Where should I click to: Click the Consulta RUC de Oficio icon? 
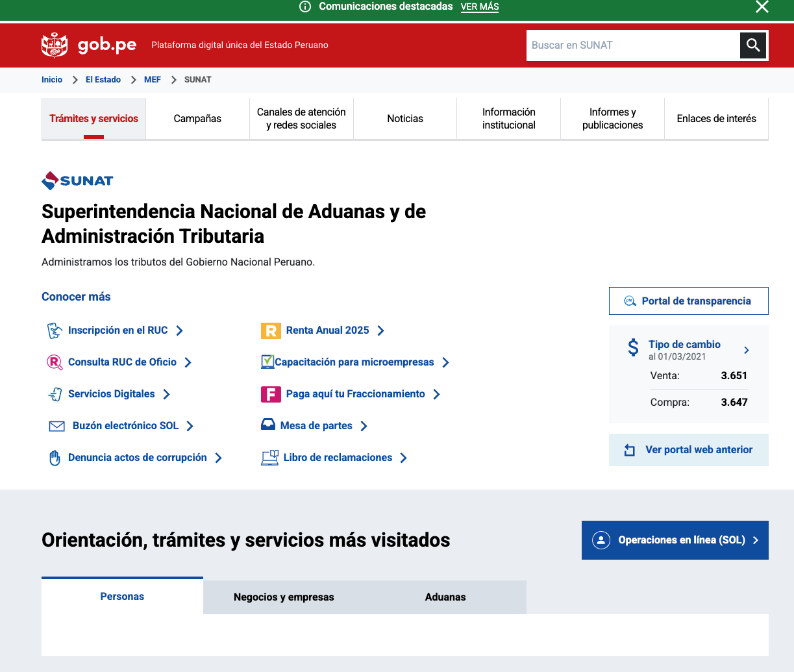point(55,362)
